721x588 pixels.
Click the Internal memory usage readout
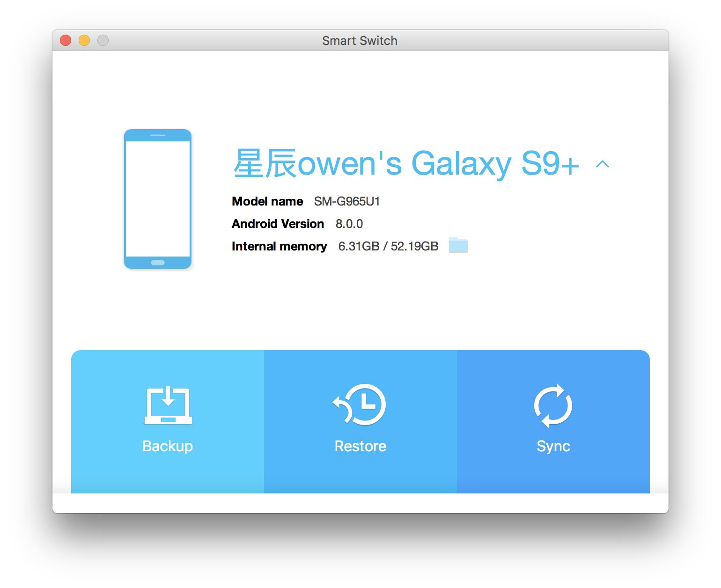[x=389, y=246]
